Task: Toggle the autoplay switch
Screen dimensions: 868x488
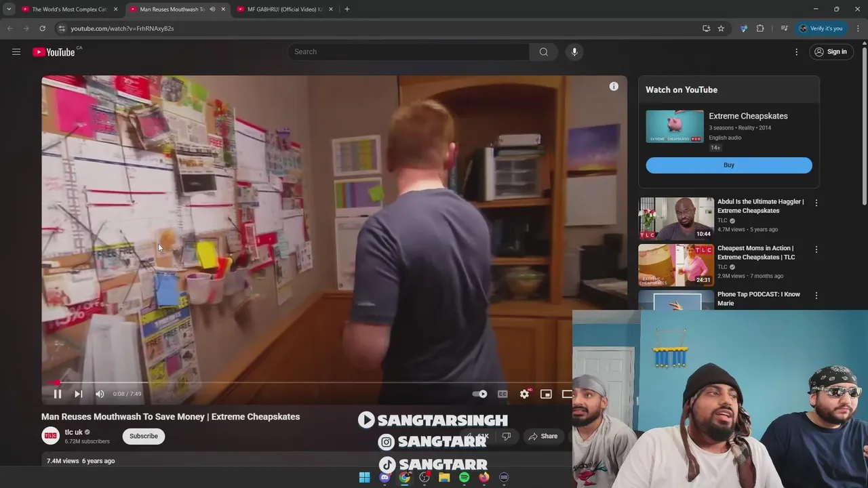Action: click(479, 394)
